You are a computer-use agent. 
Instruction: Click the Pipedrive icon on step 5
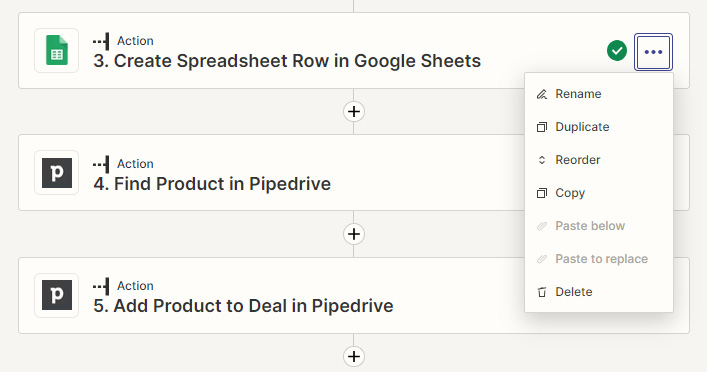57,295
